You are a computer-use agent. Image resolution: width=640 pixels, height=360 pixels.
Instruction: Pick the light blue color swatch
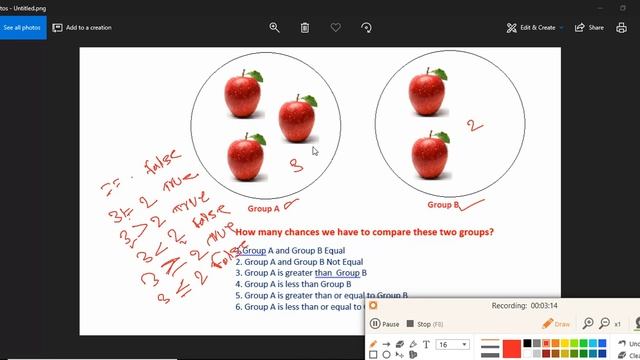(x=593, y=343)
